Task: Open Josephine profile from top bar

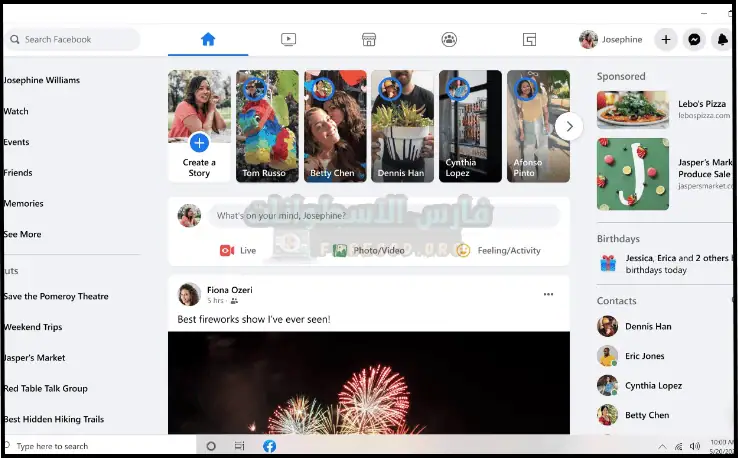Action: [611, 40]
